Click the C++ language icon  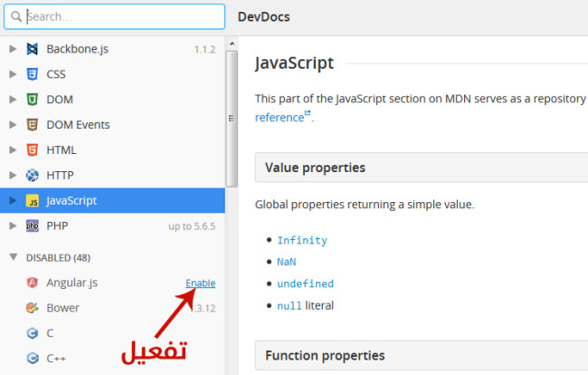[33, 358]
